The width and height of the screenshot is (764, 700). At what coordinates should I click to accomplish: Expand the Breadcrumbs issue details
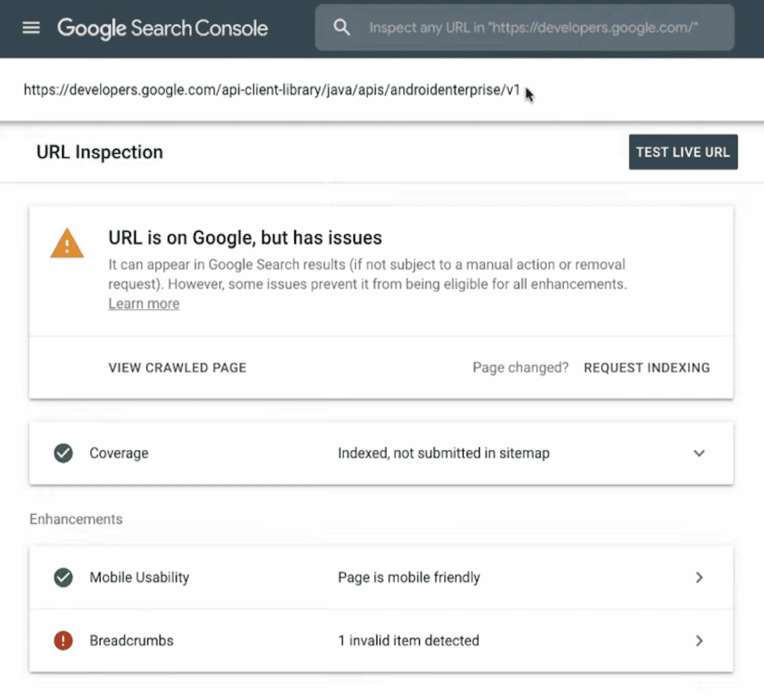click(x=699, y=640)
